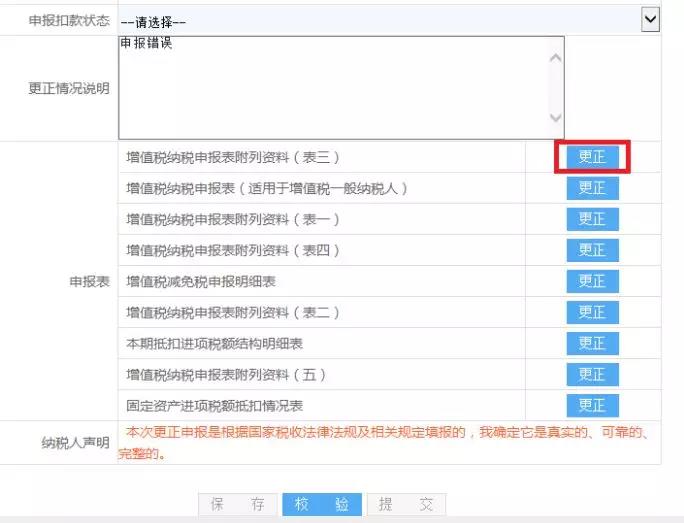Select text 本期抵扣进项税额结构明细表

coord(214,344)
